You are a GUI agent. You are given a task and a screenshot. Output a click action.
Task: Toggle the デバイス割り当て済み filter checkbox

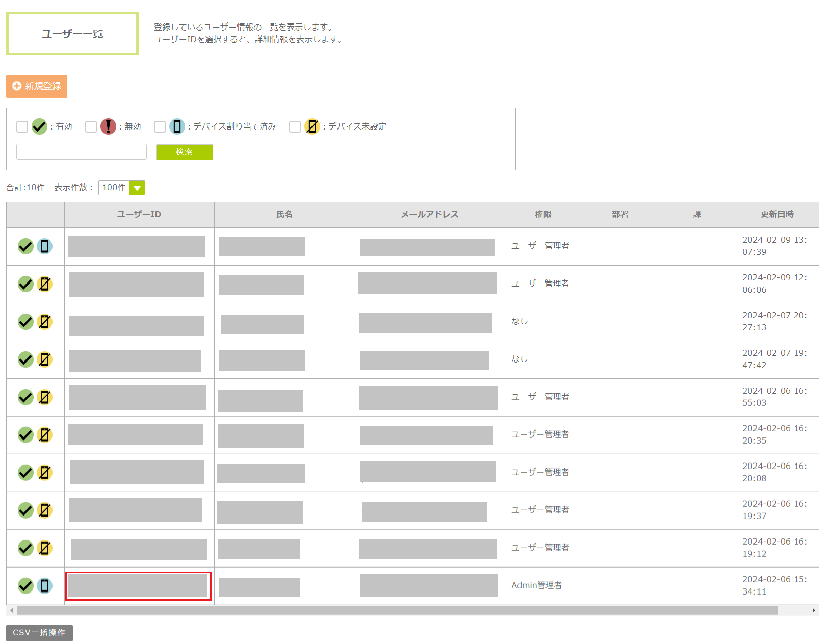click(160, 126)
